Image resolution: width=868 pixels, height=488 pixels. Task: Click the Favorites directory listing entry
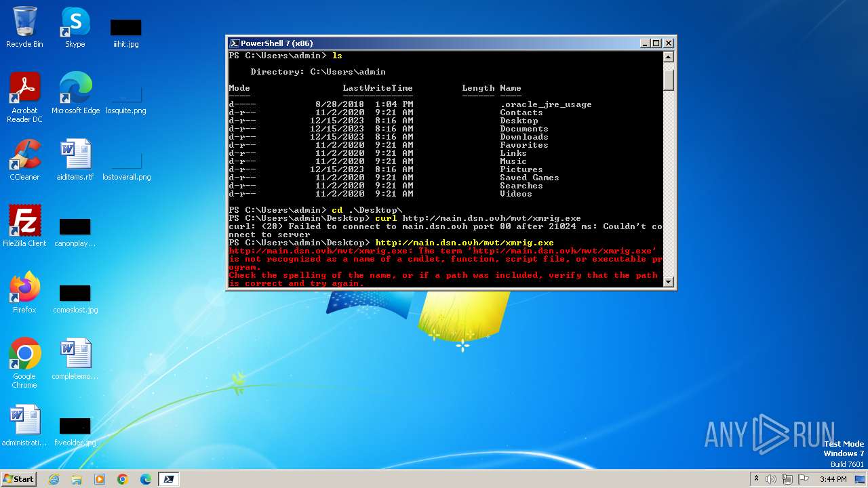pos(524,145)
